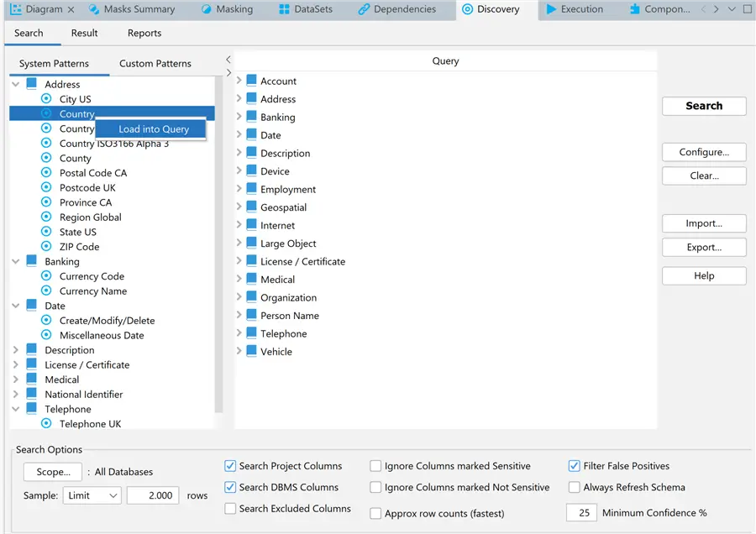The image size is (756, 534).
Task: Click the Vehicle folder icon in Query
Action: [251, 350]
